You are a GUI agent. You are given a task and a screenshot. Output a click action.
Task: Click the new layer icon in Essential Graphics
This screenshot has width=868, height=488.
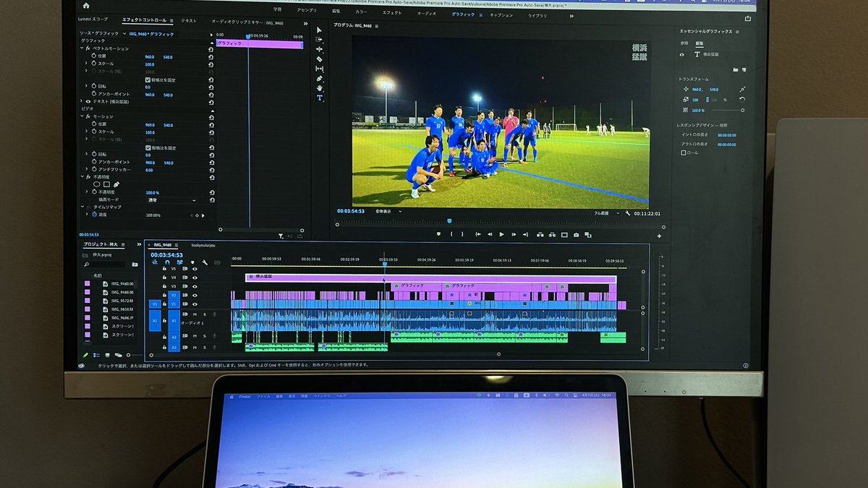744,69
